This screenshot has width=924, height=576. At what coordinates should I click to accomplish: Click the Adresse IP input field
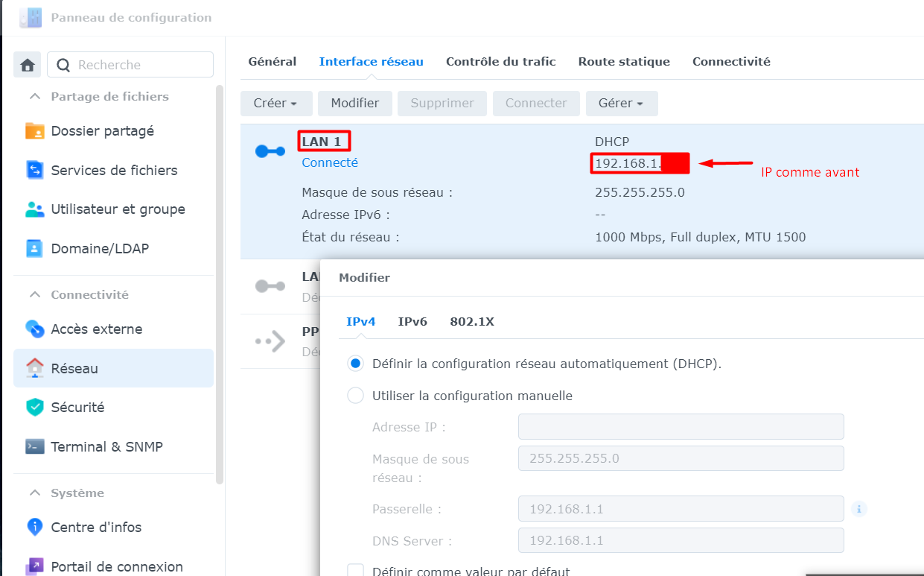pyautogui.click(x=681, y=427)
